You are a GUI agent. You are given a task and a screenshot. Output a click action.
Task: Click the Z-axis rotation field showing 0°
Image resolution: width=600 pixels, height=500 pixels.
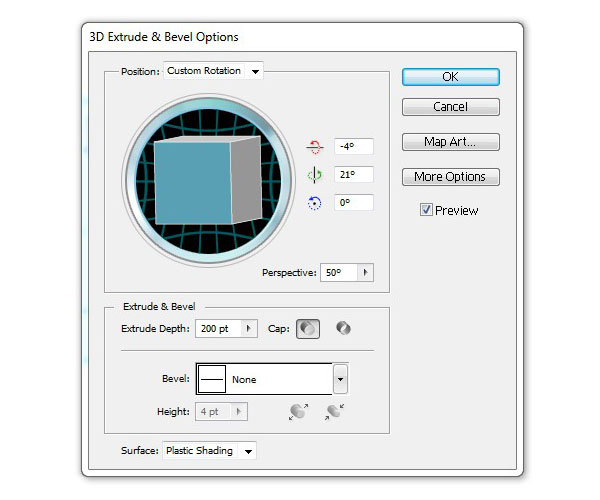tap(354, 202)
